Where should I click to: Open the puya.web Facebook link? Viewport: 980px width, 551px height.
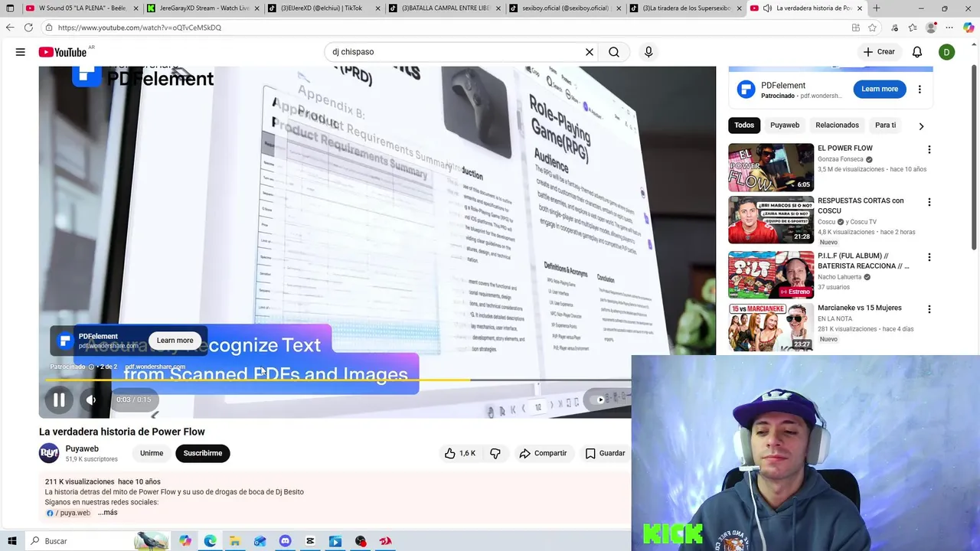pos(69,513)
